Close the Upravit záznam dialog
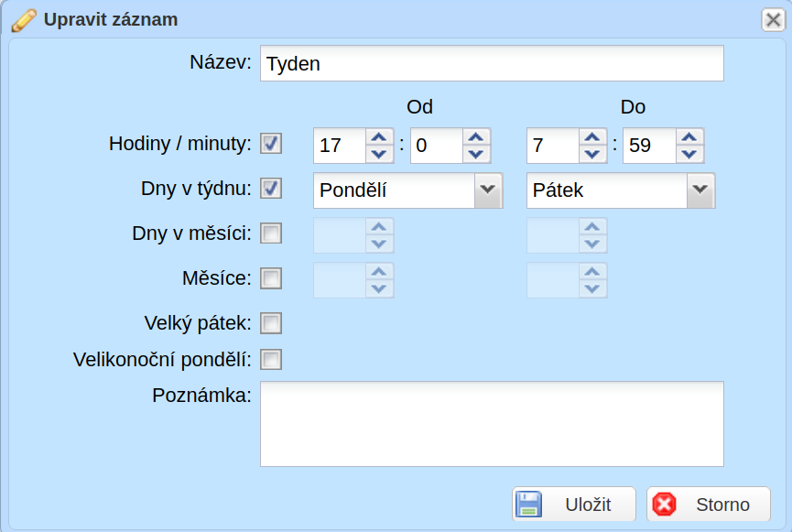792x532 pixels. [x=774, y=20]
